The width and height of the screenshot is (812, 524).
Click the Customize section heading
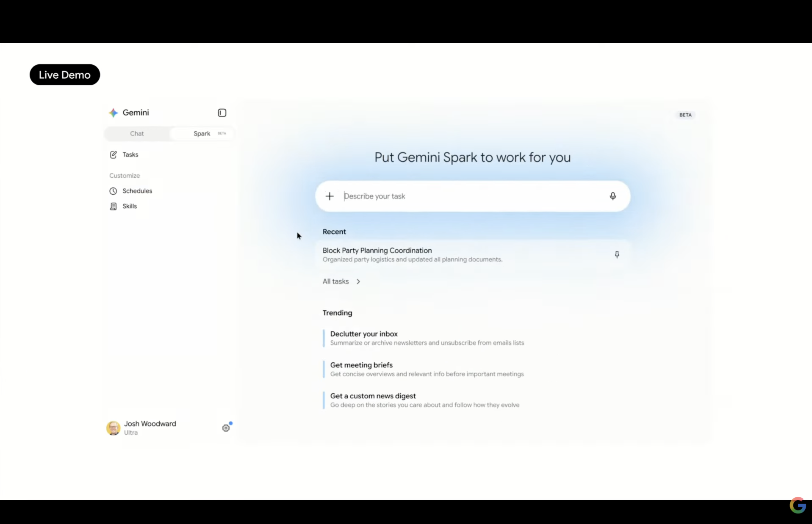click(x=125, y=176)
